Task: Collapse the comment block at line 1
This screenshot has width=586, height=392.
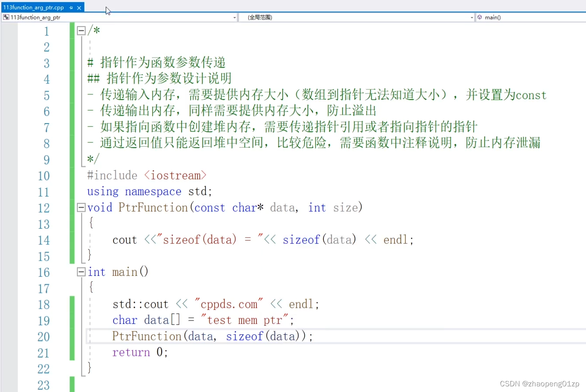Action: [x=81, y=31]
